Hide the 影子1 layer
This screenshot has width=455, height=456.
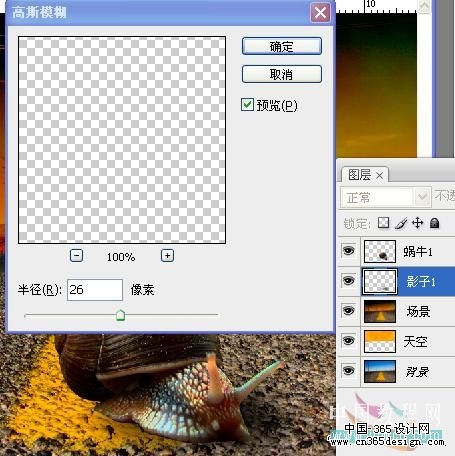coord(349,281)
